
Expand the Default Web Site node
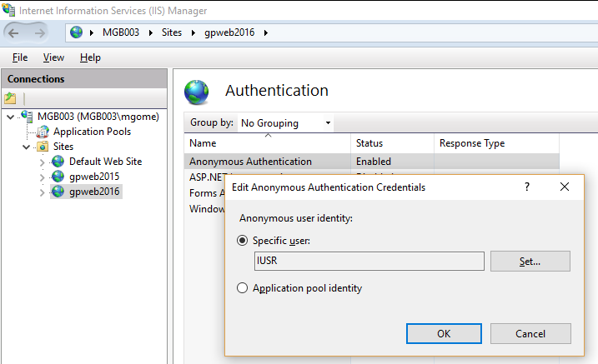tap(42, 162)
